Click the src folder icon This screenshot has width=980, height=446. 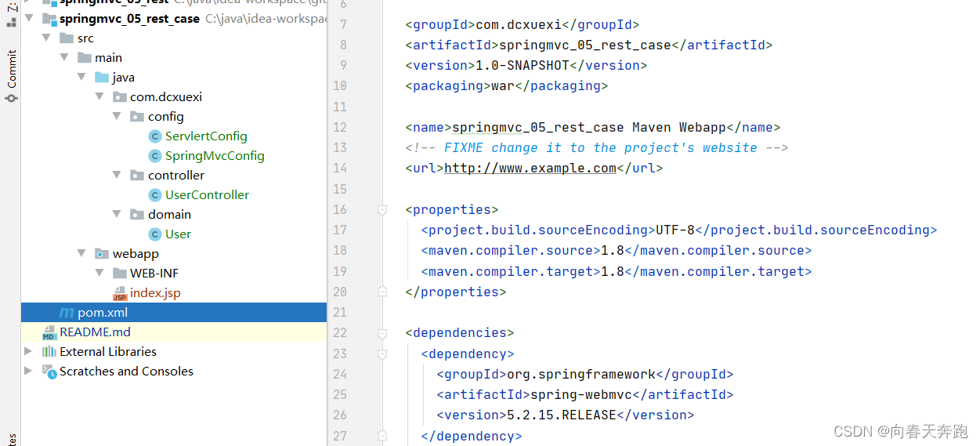click(67, 38)
